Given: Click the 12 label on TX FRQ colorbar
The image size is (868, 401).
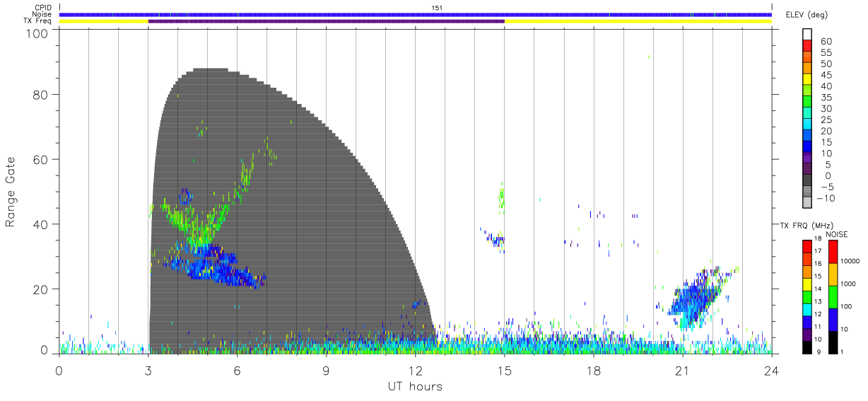Looking at the screenshot, I should (x=818, y=314).
